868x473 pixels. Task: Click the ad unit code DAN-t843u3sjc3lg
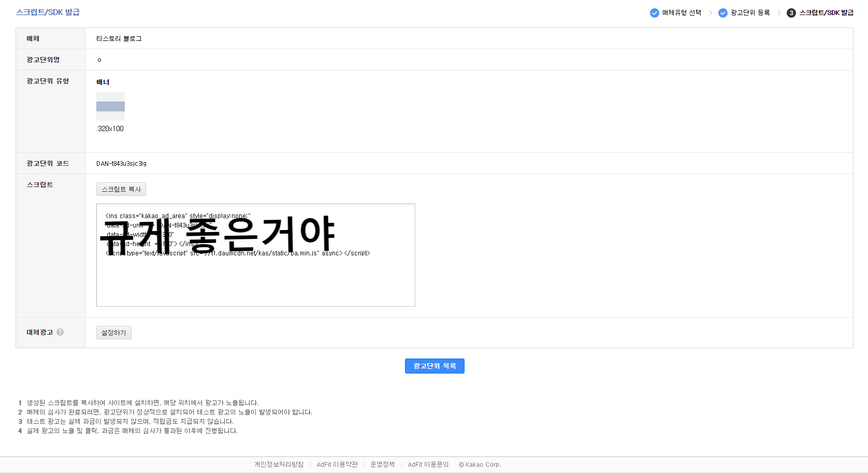(121, 164)
